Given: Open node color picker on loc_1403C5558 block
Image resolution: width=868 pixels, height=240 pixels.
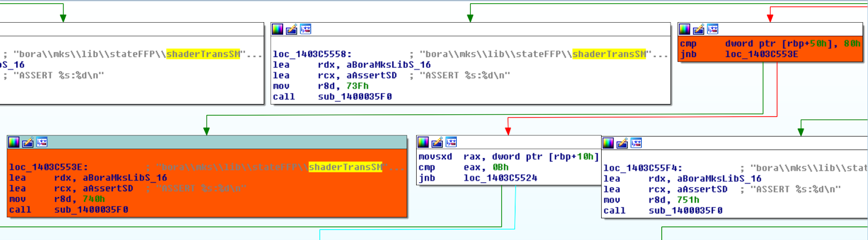Looking at the screenshot, I should (x=277, y=29).
